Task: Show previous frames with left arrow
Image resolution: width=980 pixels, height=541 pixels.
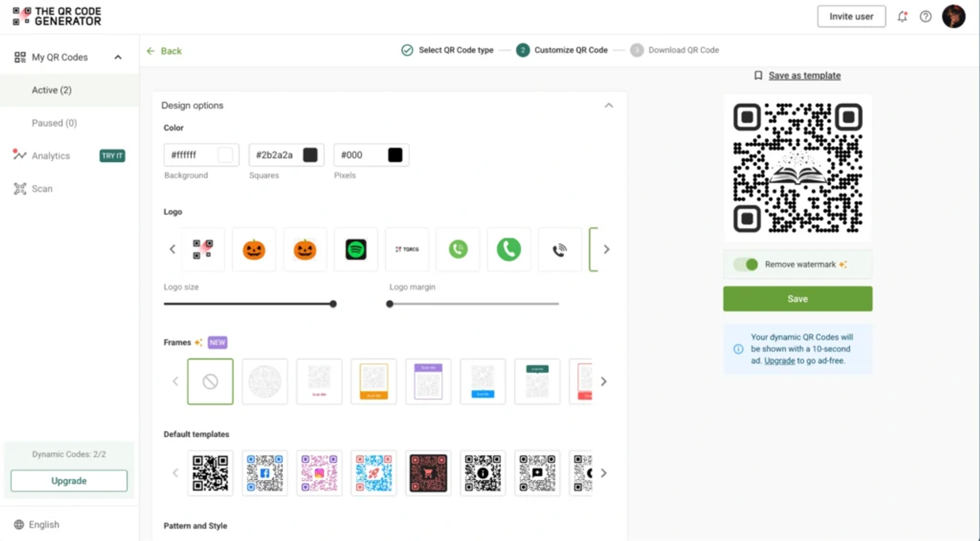Action: point(175,382)
